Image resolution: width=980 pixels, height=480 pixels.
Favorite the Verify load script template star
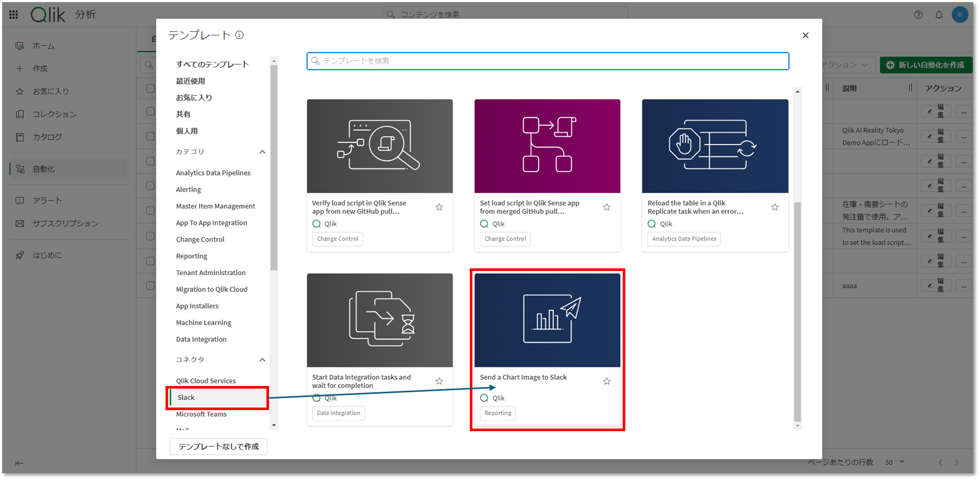click(439, 207)
